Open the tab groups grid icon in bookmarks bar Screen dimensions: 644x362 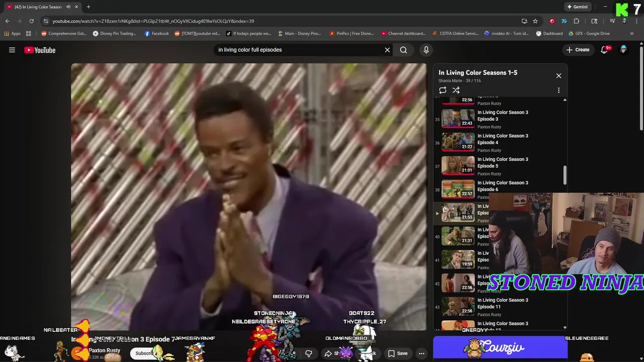pyautogui.click(x=29, y=34)
